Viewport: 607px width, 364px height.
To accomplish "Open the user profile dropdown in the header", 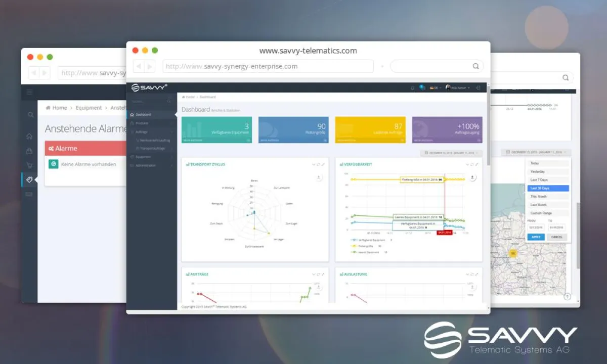I will [x=458, y=88].
